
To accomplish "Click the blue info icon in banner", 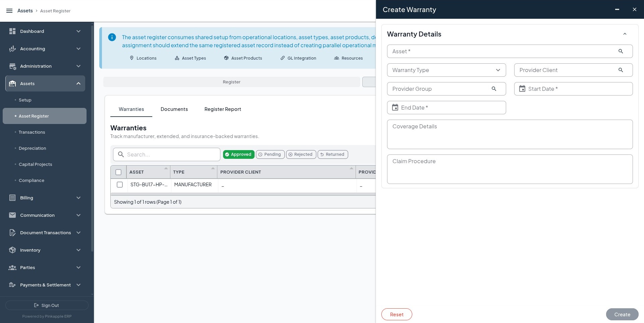I will 112,37.
